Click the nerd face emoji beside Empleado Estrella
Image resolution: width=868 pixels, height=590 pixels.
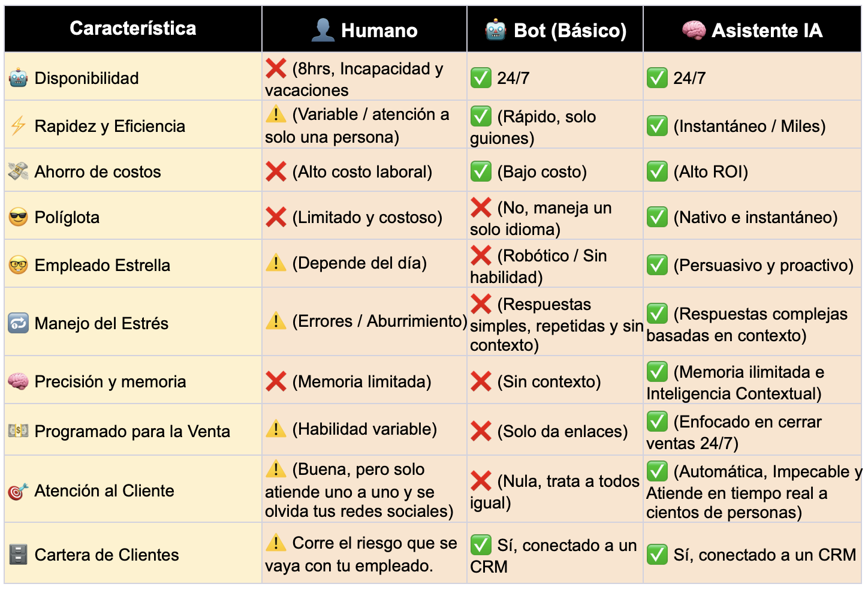click(18, 265)
